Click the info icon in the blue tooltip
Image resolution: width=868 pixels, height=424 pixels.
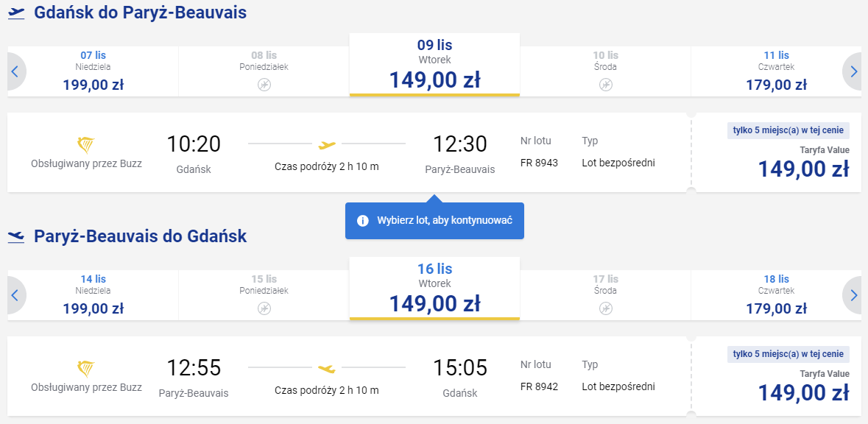(x=363, y=221)
